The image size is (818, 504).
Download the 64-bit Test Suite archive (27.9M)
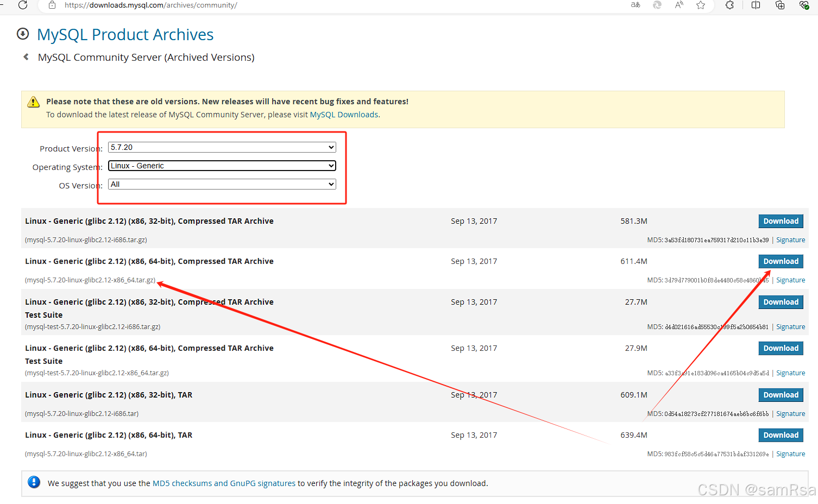point(781,348)
